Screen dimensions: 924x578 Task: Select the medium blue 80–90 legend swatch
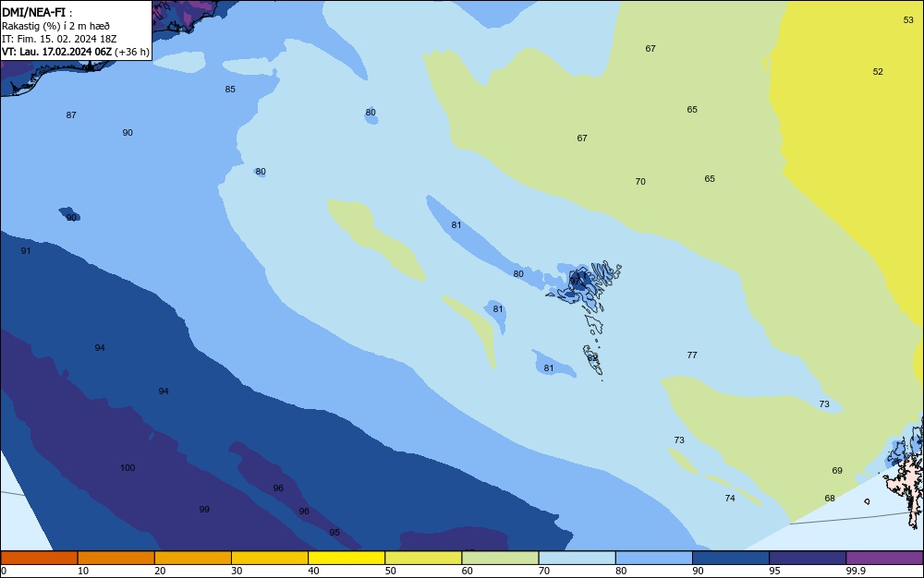[x=654, y=558]
